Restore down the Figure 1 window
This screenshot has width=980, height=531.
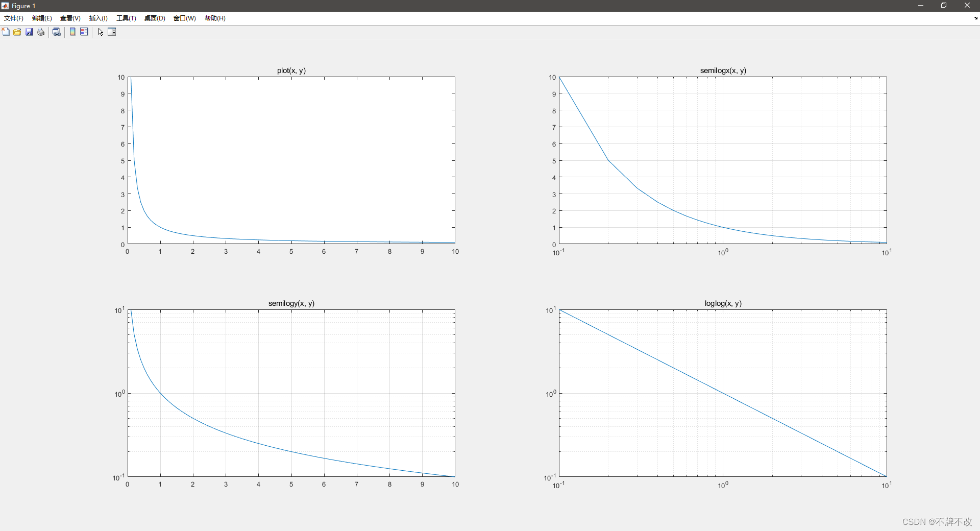(944, 6)
